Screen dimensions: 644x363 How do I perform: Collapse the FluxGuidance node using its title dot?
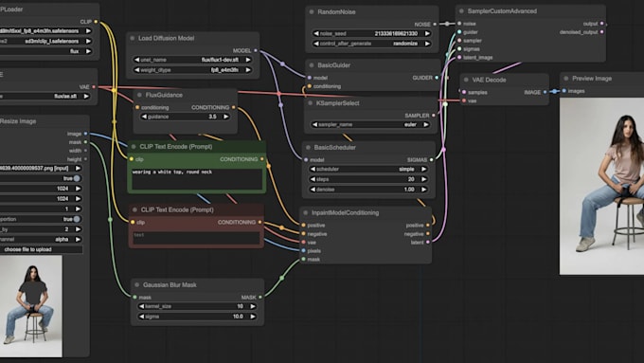[x=139, y=95]
